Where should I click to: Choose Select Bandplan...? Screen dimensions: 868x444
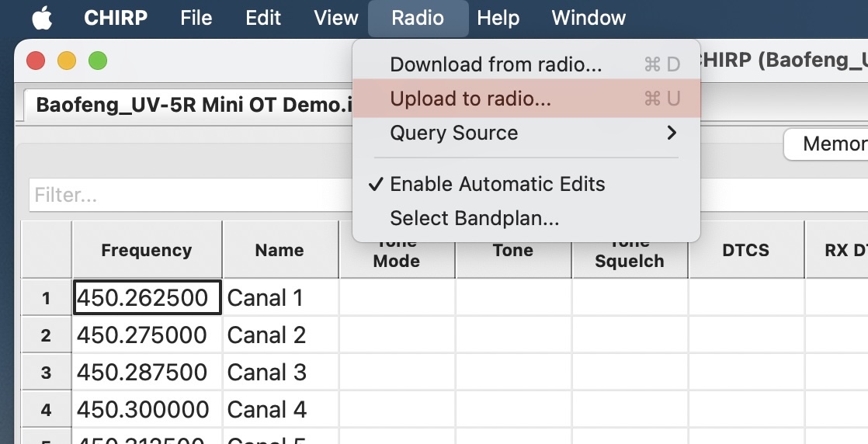526,218
